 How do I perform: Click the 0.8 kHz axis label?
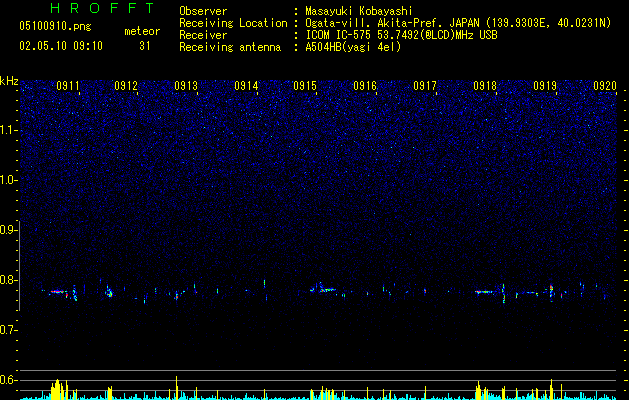pos(8,280)
